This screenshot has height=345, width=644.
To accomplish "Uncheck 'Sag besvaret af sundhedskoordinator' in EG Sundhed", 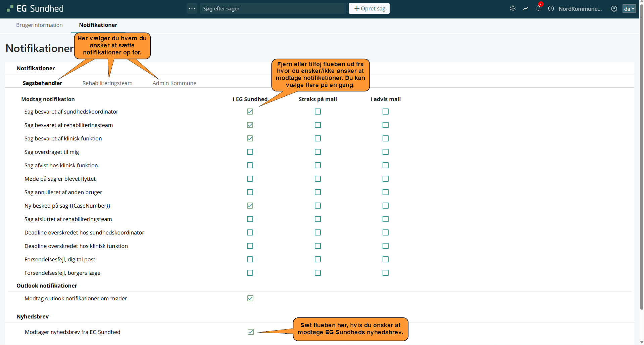I will pos(250,112).
